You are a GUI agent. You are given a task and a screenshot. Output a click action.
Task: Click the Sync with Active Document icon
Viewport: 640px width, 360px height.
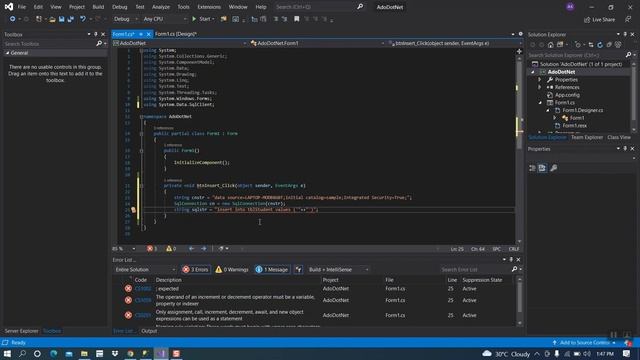coord(591,44)
